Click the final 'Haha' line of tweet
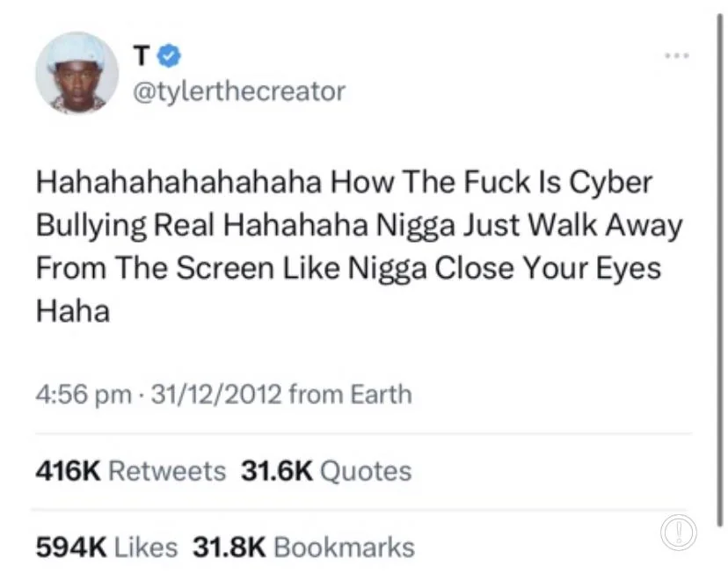The image size is (728, 580). 73,311
